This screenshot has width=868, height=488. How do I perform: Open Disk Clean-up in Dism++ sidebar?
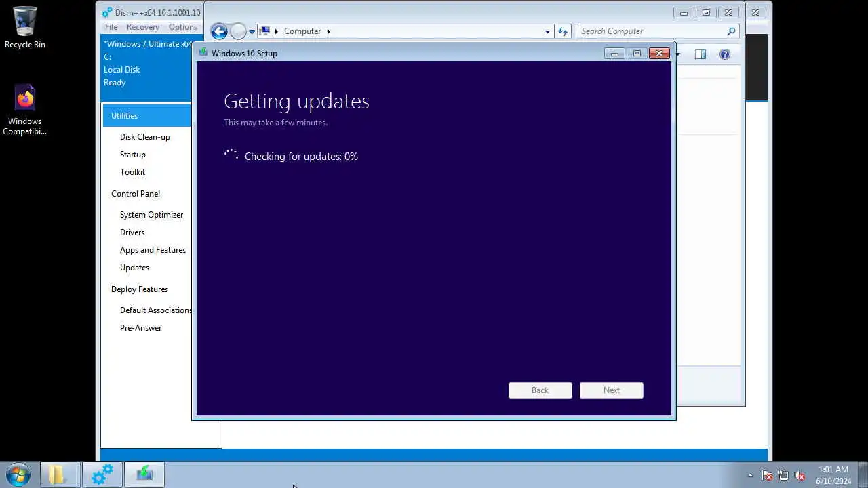[145, 137]
